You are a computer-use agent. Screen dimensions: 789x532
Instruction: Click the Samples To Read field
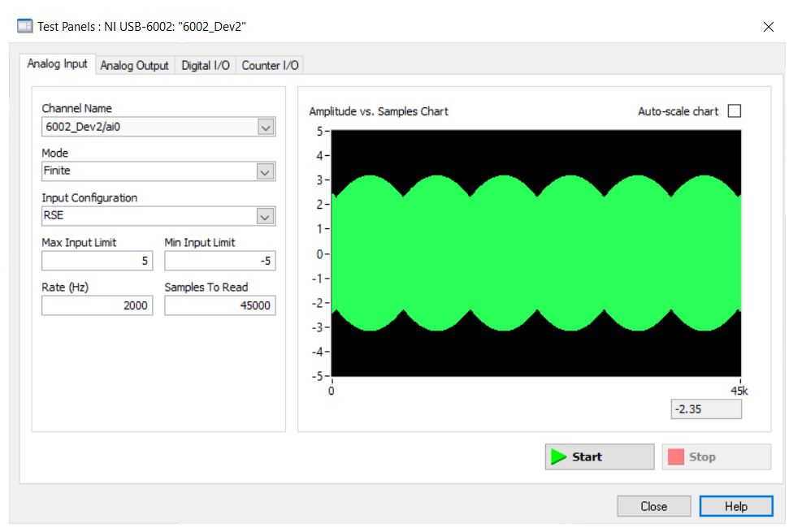click(219, 305)
